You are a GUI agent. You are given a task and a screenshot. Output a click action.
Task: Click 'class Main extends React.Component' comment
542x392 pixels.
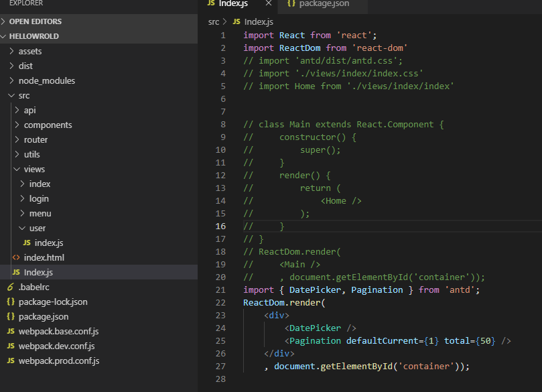point(346,125)
